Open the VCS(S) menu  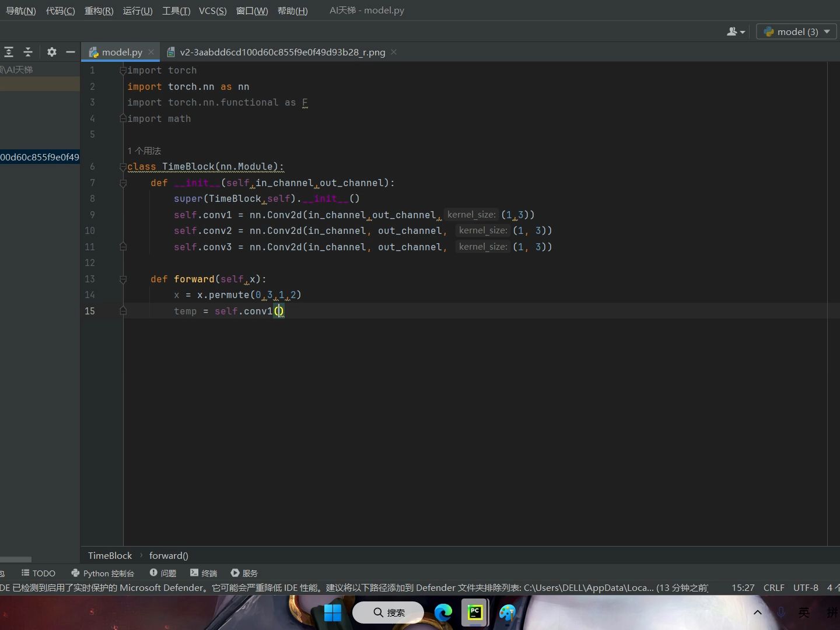coord(212,10)
